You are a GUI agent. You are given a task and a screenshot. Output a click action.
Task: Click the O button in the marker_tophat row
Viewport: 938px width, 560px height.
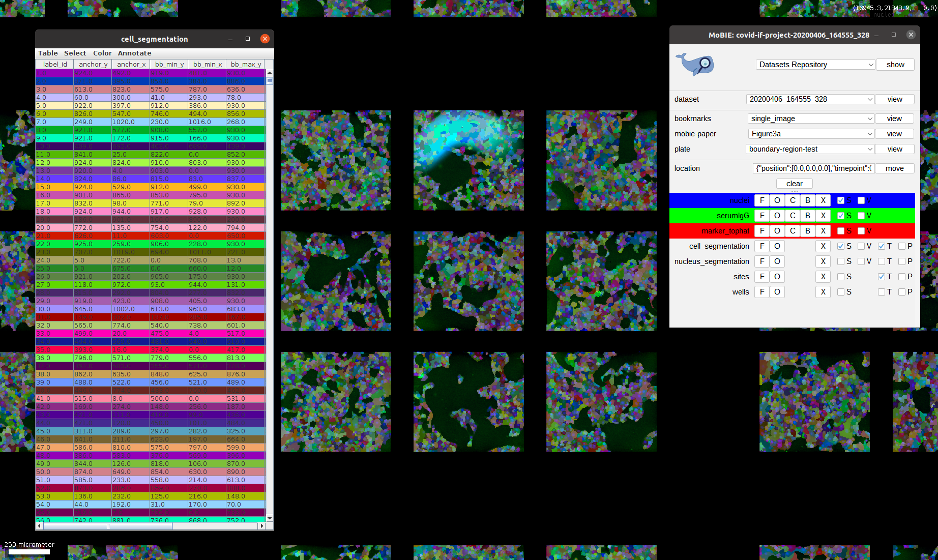pyautogui.click(x=777, y=231)
